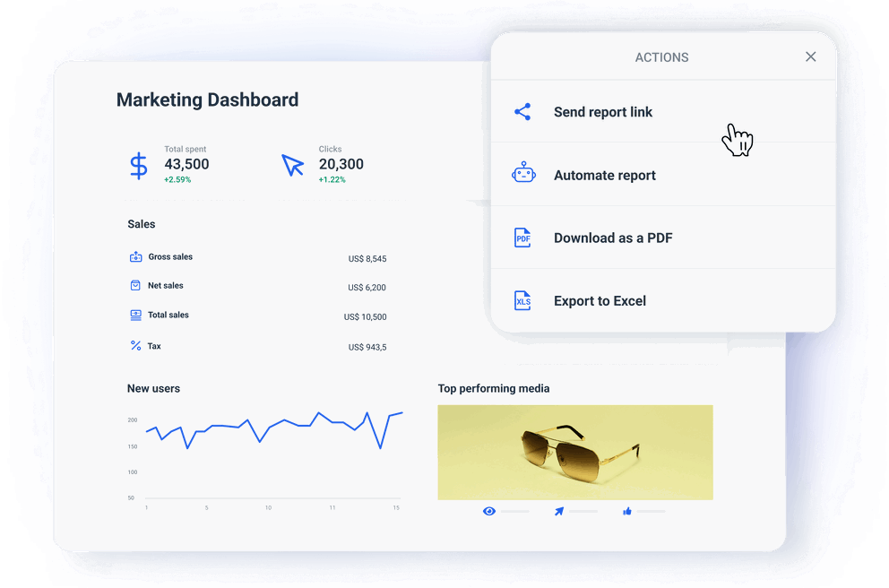889x588 pixels.
Task: Toggle the thumbs-up likes indicator
Action: 628,510
